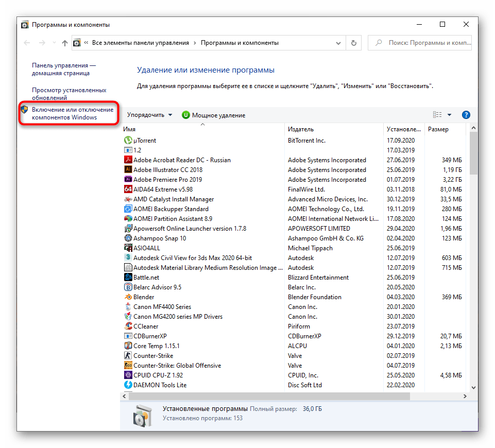Click the Counter-Strike icon
The width and height of the screenshot is (495, 448).
tap(128, 355)
